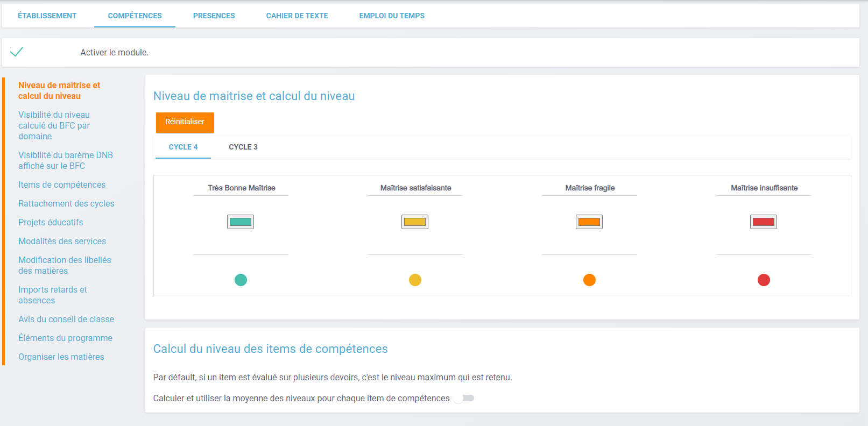Viewport: 868px width, 426px height.
Task: Open the Cahier de texte tab
Action: 297,16
